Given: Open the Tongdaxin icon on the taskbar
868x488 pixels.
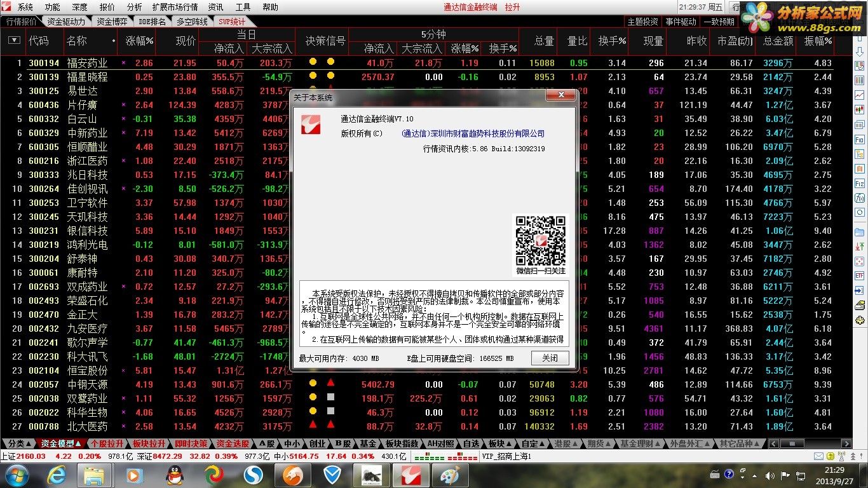Looking at the screenshot, I should point(411,475).
